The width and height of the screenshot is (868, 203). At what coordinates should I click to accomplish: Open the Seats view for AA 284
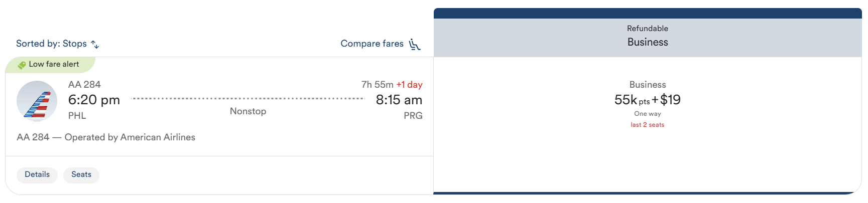click(x=81, y=175)
